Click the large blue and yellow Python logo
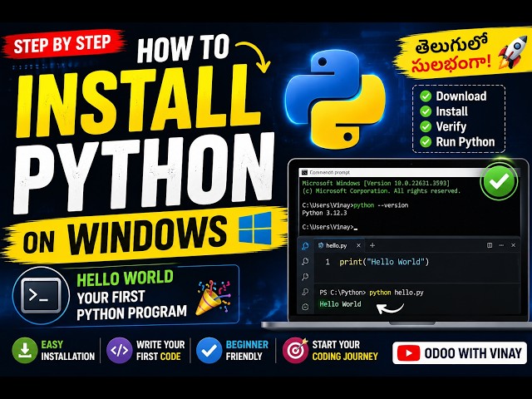Image resolution: width=532 pixels, height=399 pixels. pos(336,100)
